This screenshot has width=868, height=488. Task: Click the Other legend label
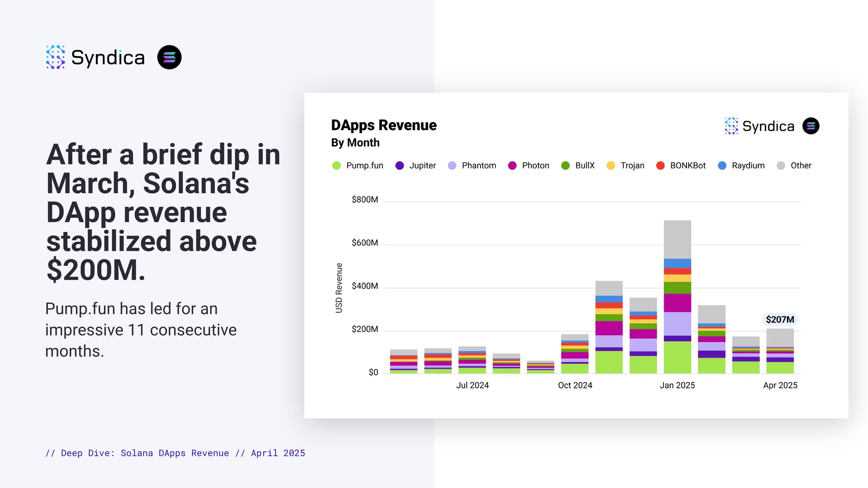tap(801, 166)
